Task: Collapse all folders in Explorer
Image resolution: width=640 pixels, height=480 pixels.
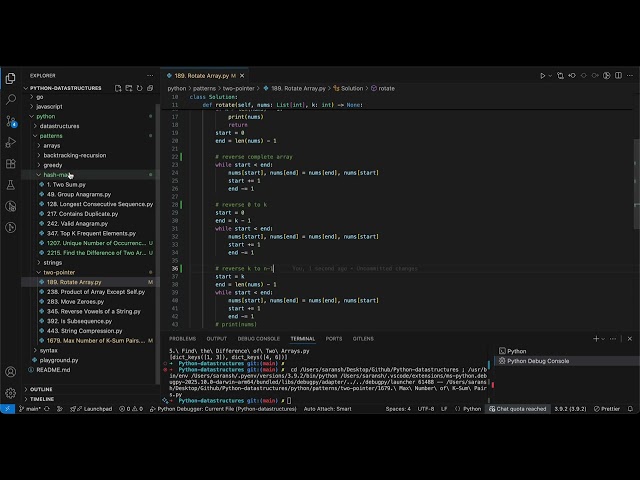Action: [x=150, y=88]
